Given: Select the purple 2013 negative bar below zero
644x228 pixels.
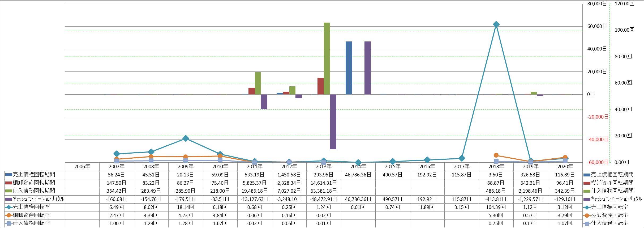Looking at the screenshot, I should click(x=333, y=122).
